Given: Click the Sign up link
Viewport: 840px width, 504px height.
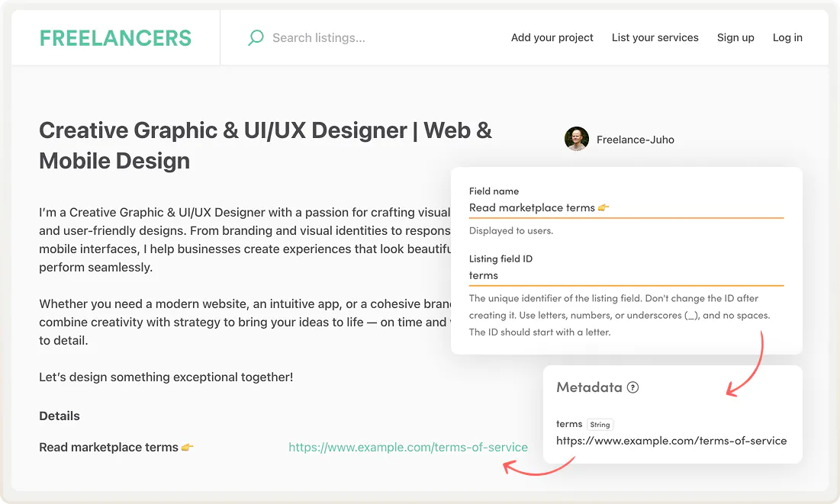Looking at the screenshot, I should (x=735, y=37).
